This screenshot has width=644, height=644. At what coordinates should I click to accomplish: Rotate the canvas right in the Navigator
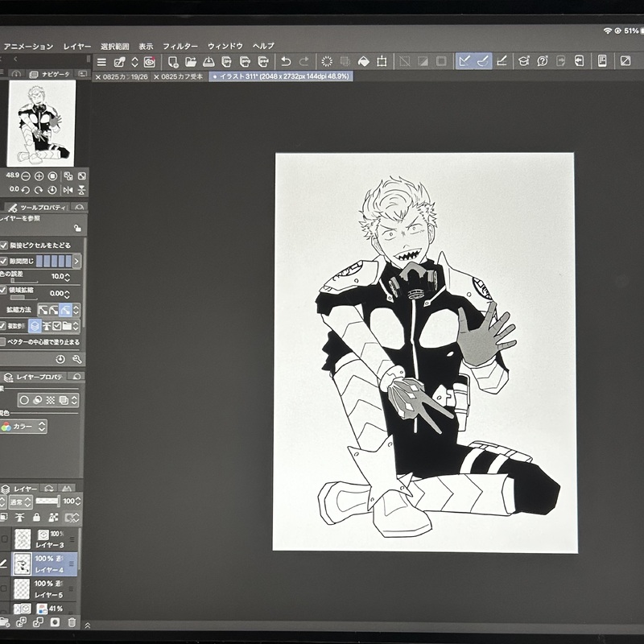click(39, 190)
